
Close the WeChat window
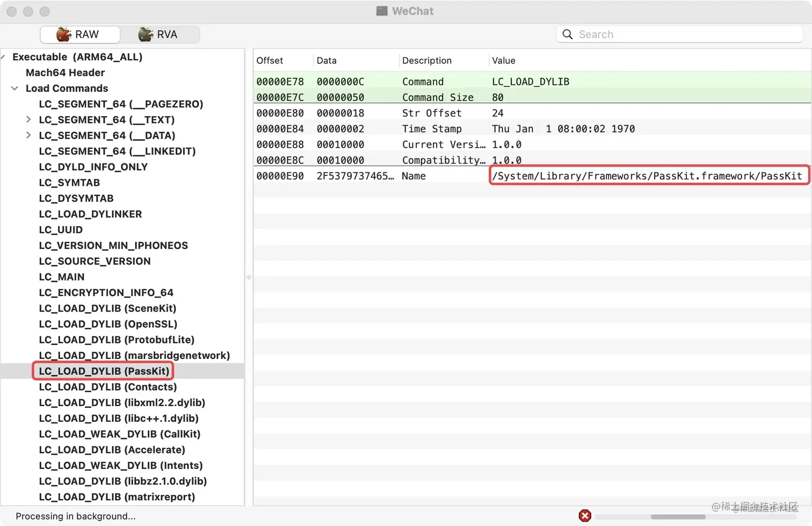point(12,11)
